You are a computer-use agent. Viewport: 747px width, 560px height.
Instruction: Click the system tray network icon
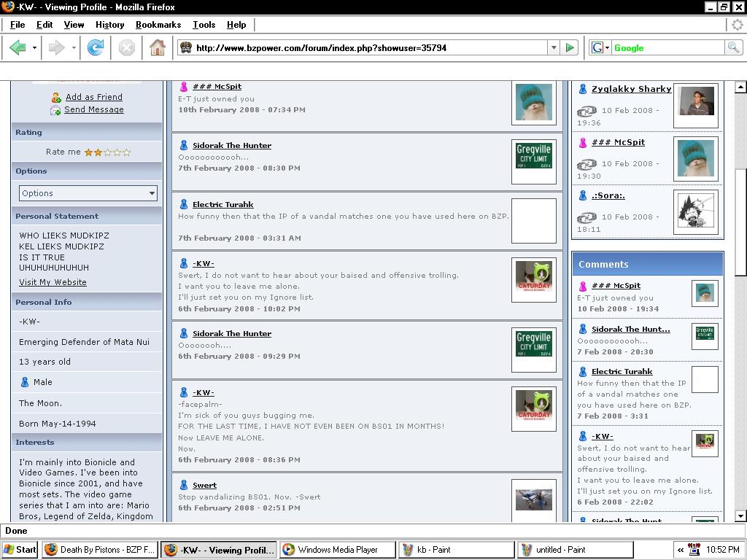[x=694, y=550]
